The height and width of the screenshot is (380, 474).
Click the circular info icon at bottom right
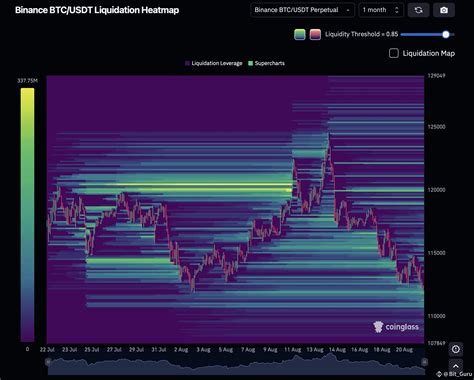[456, 349]
